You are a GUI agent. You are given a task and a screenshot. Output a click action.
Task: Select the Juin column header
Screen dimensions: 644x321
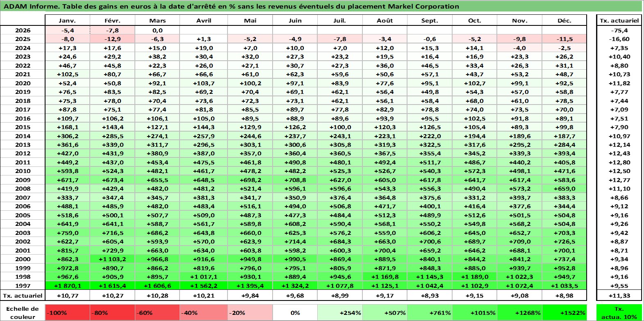coord(295,20)
